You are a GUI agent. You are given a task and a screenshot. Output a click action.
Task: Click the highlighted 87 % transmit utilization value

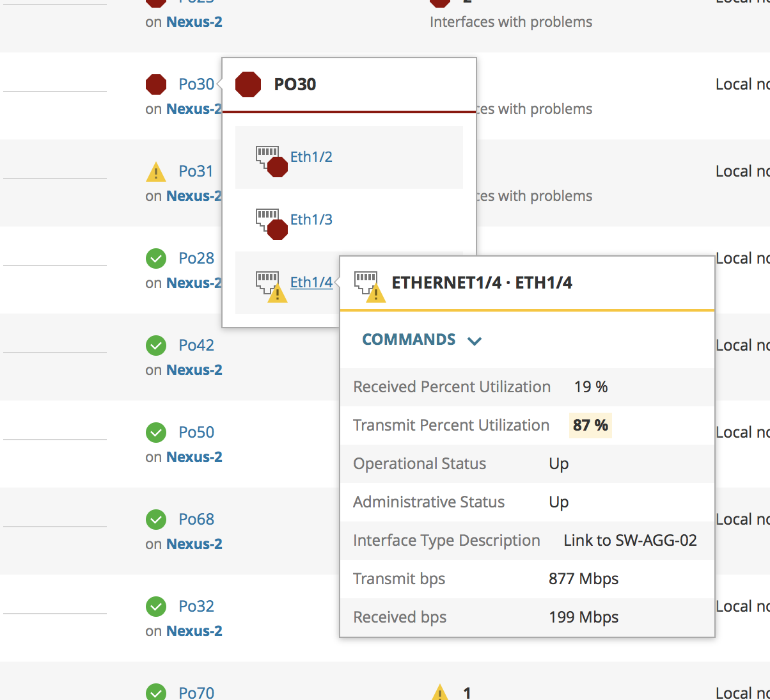(590, 426)
